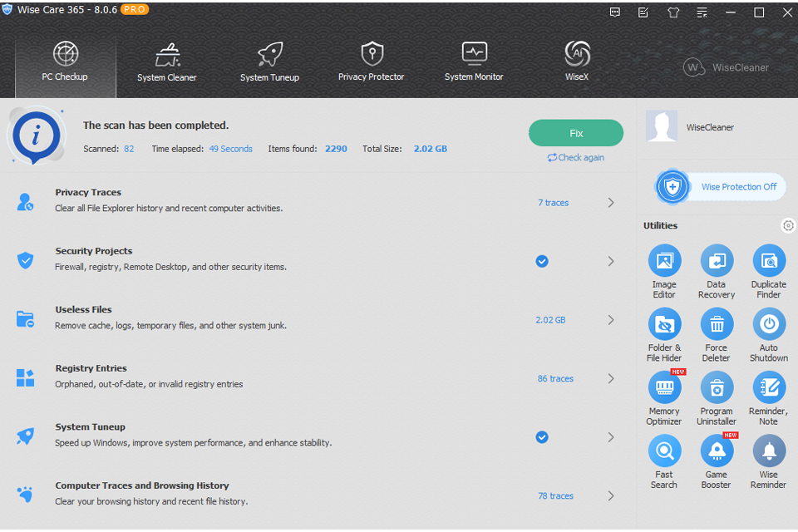Image resolution: width=798 pixels, height=532 pixels.
Task: Click the Security Projects heading
Action: 94,250
